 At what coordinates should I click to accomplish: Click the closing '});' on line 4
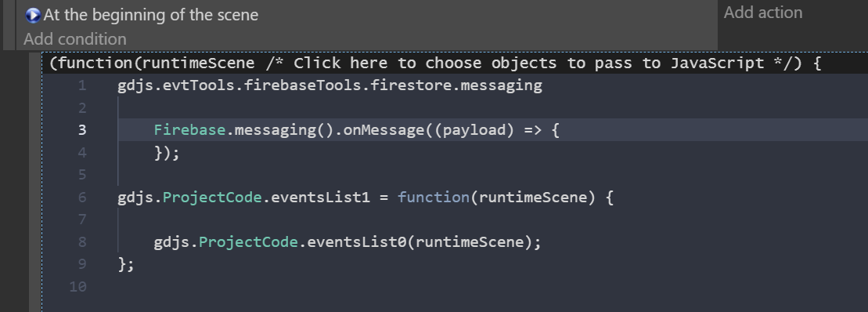(167, 153)
